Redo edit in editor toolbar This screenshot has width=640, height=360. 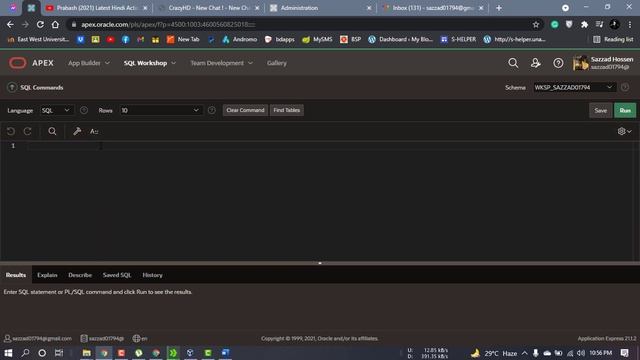(28, 131)
